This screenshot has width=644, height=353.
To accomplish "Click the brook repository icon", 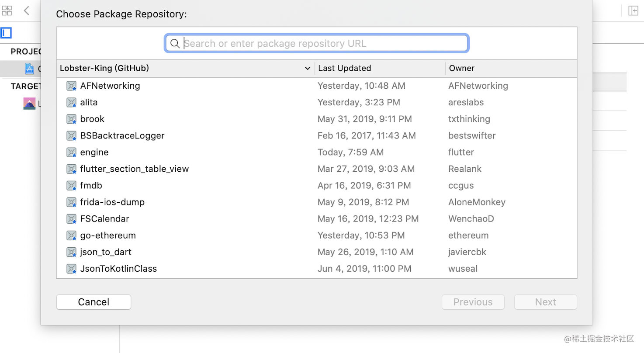I will (x=72, y=119).
